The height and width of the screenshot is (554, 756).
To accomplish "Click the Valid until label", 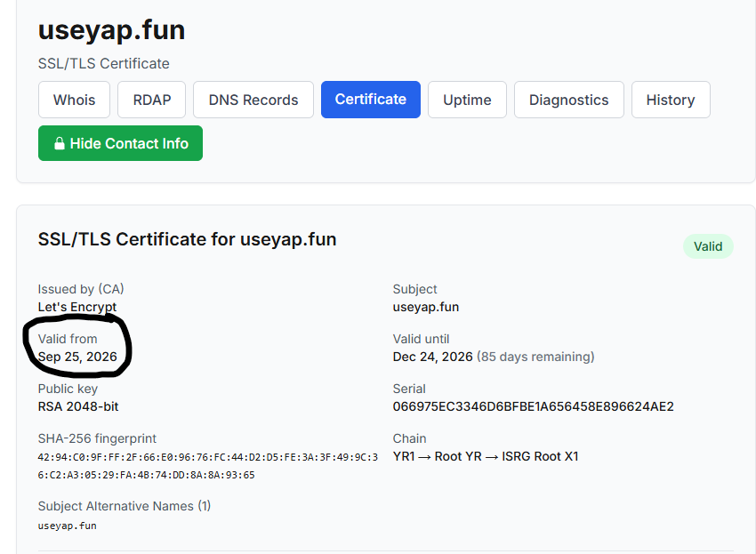I will point(421,339).
